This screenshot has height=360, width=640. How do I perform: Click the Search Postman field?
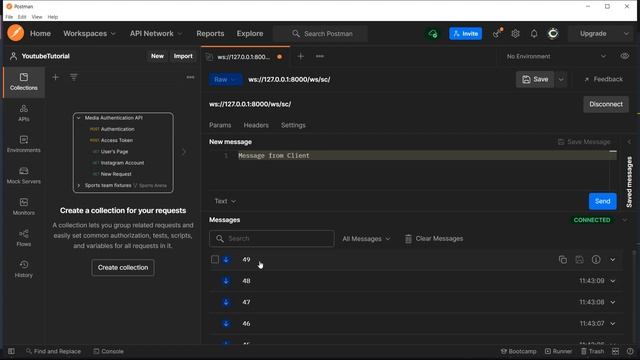[320, 33]
